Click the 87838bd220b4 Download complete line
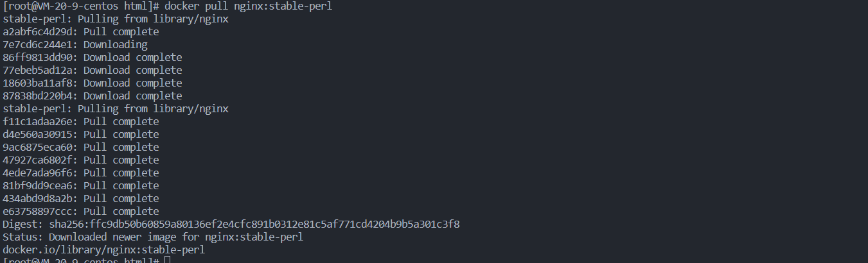 pyautogui.click(x=93, y=96)
